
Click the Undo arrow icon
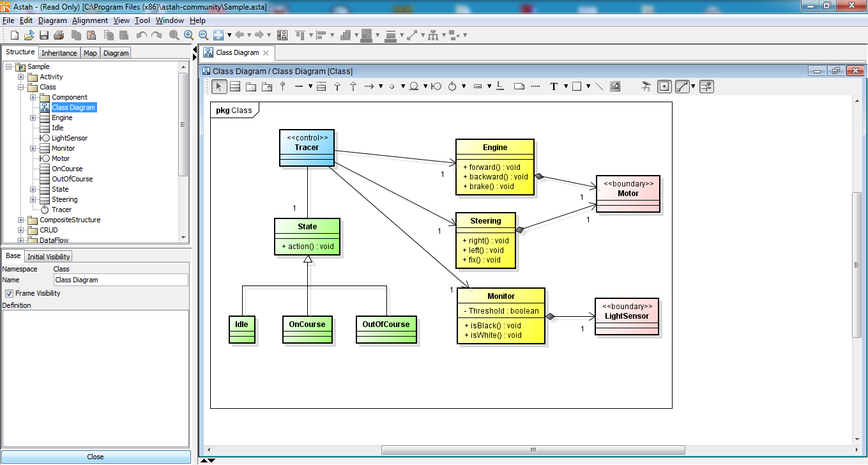[x=141, y=35]
